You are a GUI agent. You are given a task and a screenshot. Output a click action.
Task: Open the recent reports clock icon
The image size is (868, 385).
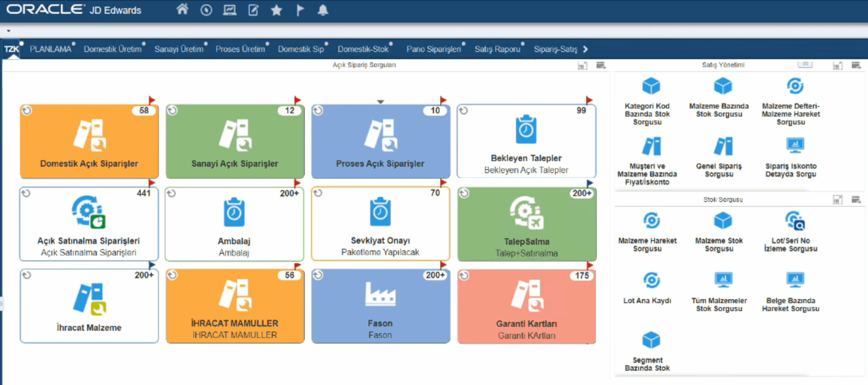(206, 10)
